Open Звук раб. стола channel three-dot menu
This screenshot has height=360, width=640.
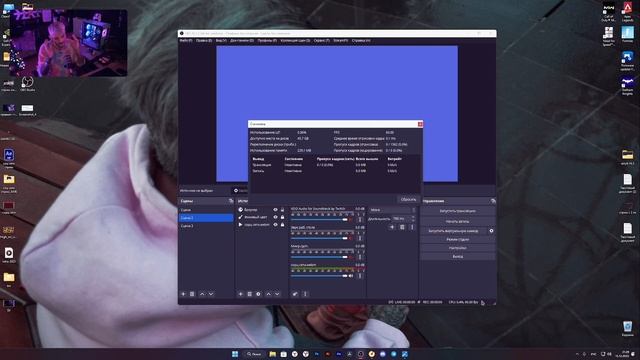(x=360, y=238)
